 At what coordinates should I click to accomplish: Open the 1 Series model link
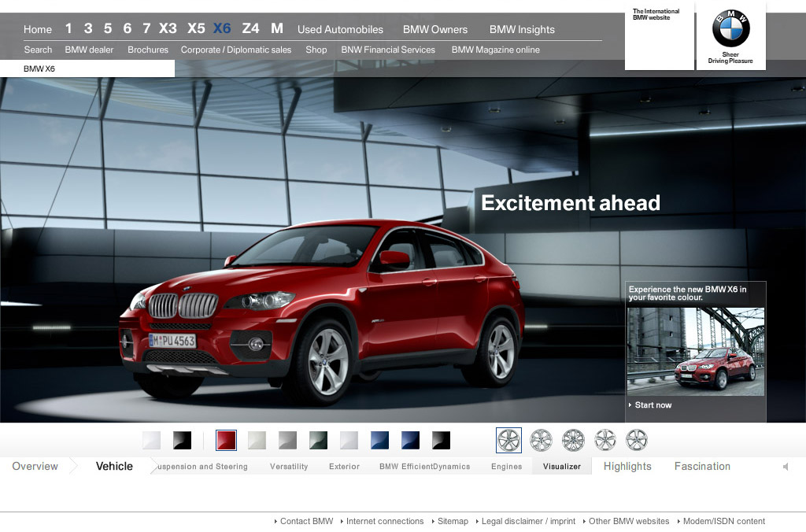tap(68, 28)
